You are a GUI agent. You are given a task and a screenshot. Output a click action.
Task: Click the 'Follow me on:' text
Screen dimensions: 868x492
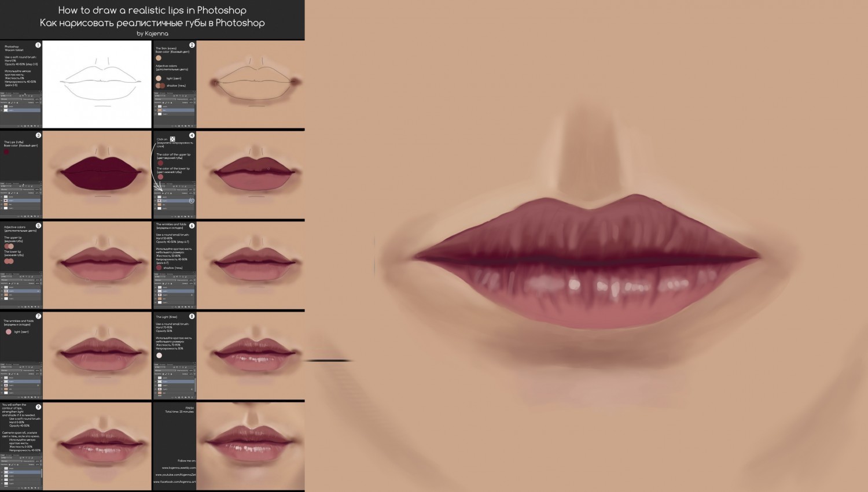click(x=186, y=461)
